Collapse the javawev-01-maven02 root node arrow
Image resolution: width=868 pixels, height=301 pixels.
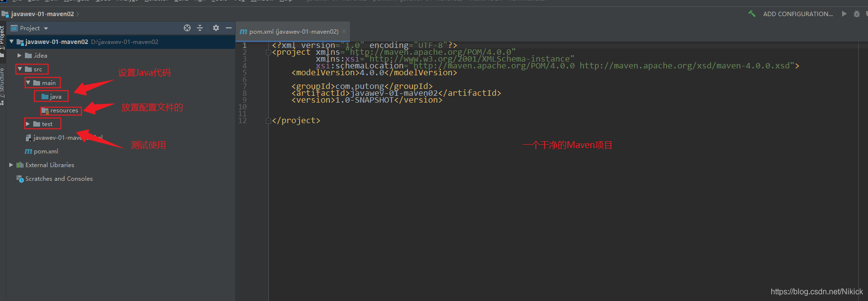pyautogui.click(x=12, y=42)
